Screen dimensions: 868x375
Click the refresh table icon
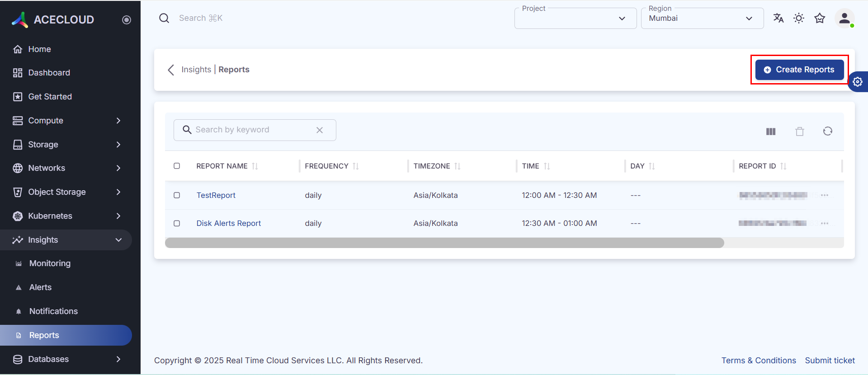[x=827, y=131]
